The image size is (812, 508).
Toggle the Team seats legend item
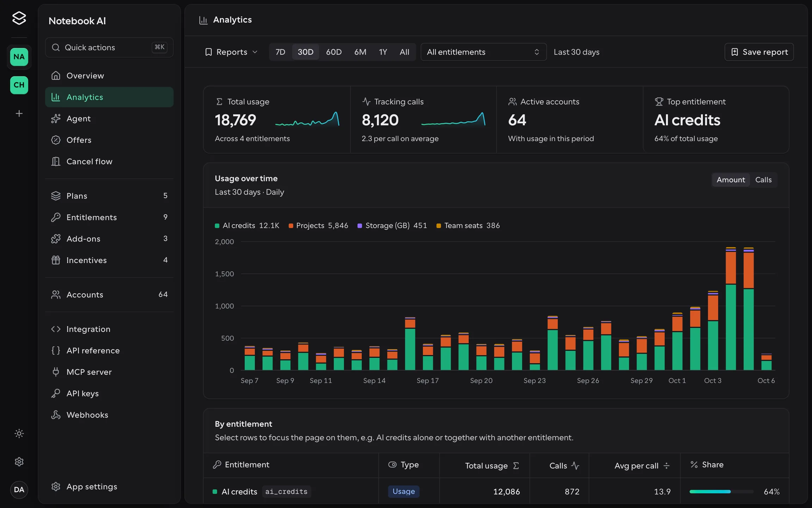[468, 225]
